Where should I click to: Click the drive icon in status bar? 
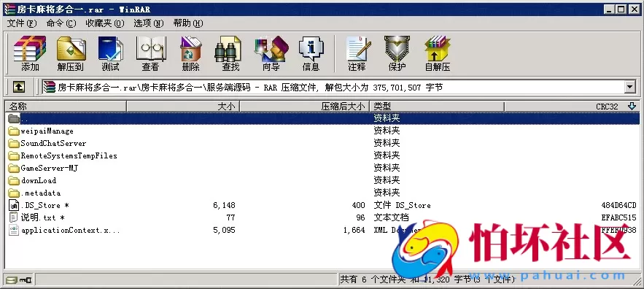click(x=12, y=280)
